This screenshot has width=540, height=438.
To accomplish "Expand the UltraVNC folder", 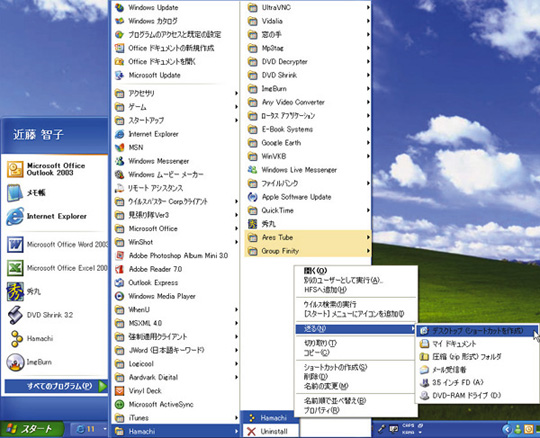I will pyautogui.click(x=308, y=8).
